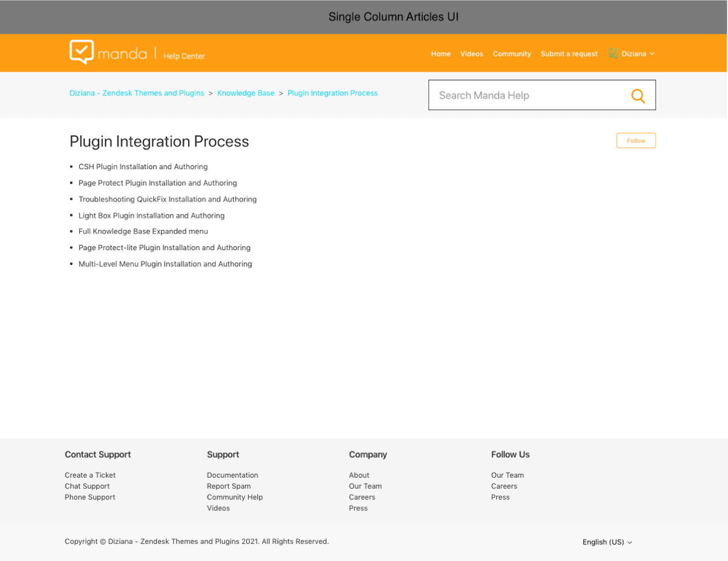Screen dimensions: 728x561
Task: Click Our Team under the Company column
Action: coord(366,486)
